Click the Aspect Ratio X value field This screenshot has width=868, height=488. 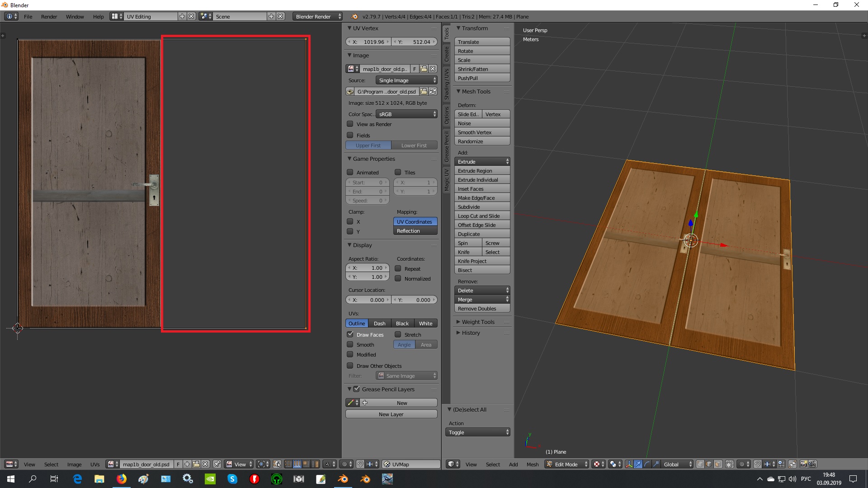pyautogui.click(x=368, y=268)
